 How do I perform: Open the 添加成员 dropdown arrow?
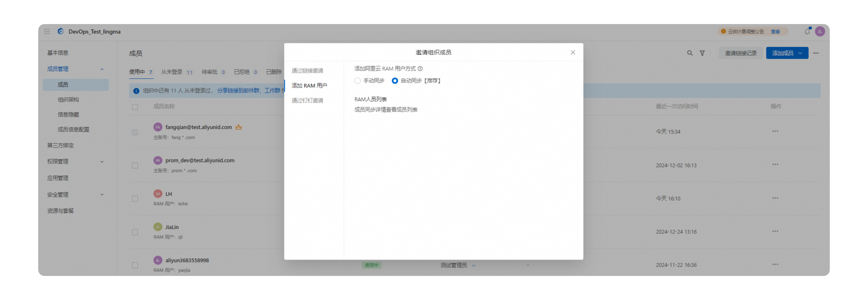pyautogui.click(x=800, y=53)
